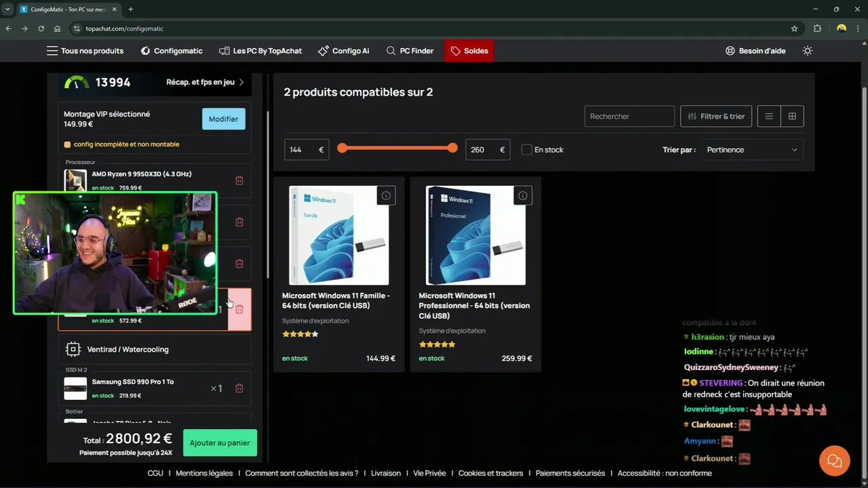Click the browser back arrow
Screen dimensions: 868x488
coord(8,28)
